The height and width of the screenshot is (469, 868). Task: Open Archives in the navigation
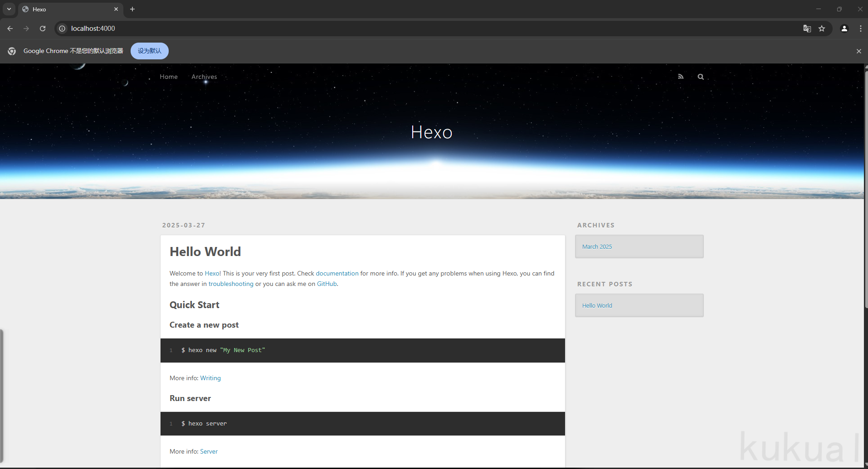click(x=204, y=77)
